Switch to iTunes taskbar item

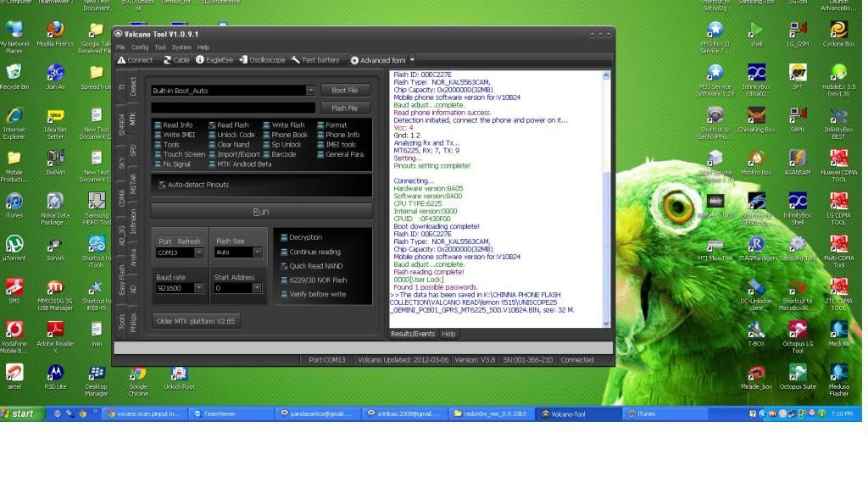pyautogui.click(x=665, y=413)
